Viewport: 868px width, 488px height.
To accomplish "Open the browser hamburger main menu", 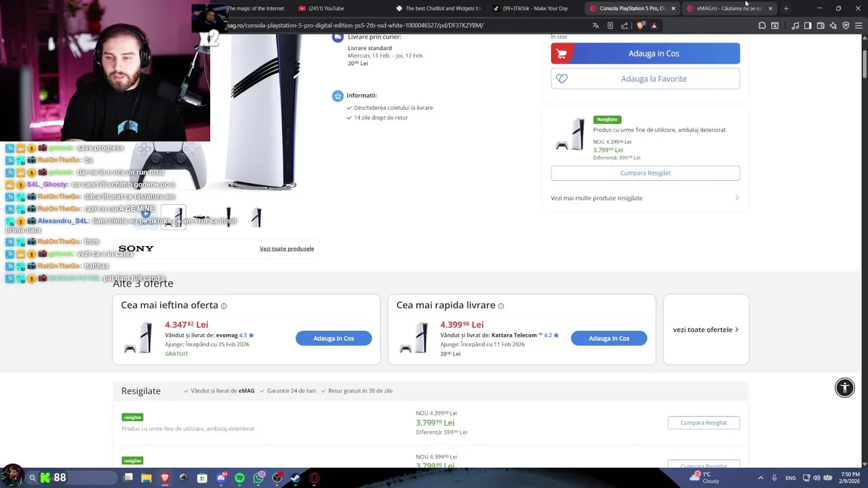I will click(858, 26).
